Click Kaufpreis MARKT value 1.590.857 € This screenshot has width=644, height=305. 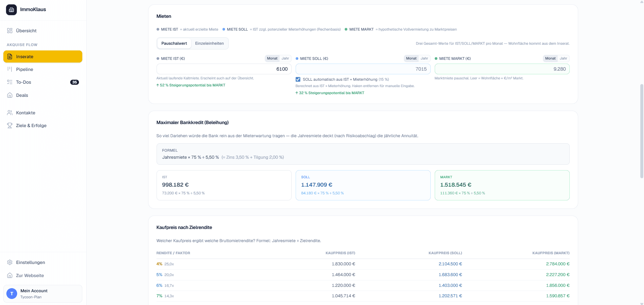(x=558, y=296)
